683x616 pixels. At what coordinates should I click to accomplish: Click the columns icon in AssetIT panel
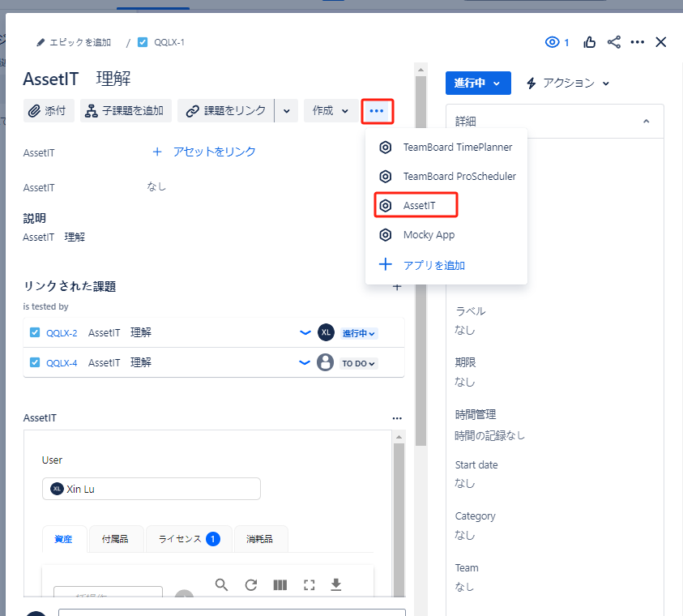point(280,584)
